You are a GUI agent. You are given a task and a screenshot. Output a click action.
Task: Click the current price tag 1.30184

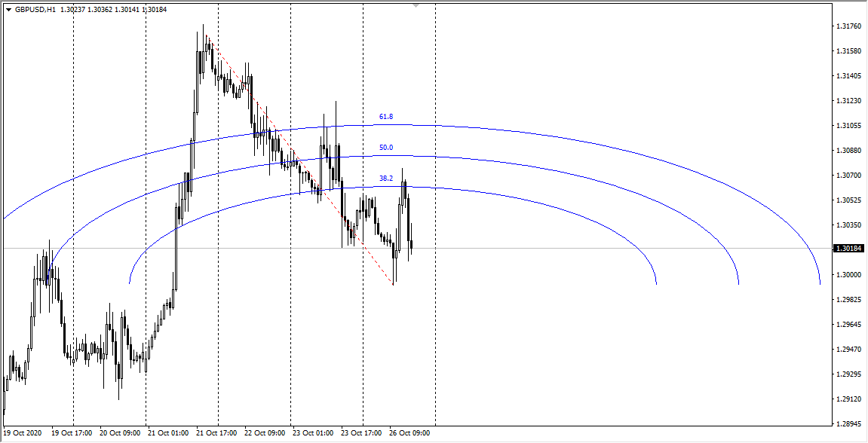[x=848, y=249]
